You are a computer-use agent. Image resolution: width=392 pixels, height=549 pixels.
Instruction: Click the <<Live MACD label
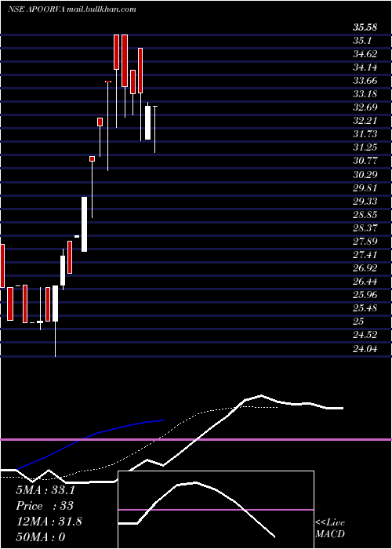coord(330,529)
